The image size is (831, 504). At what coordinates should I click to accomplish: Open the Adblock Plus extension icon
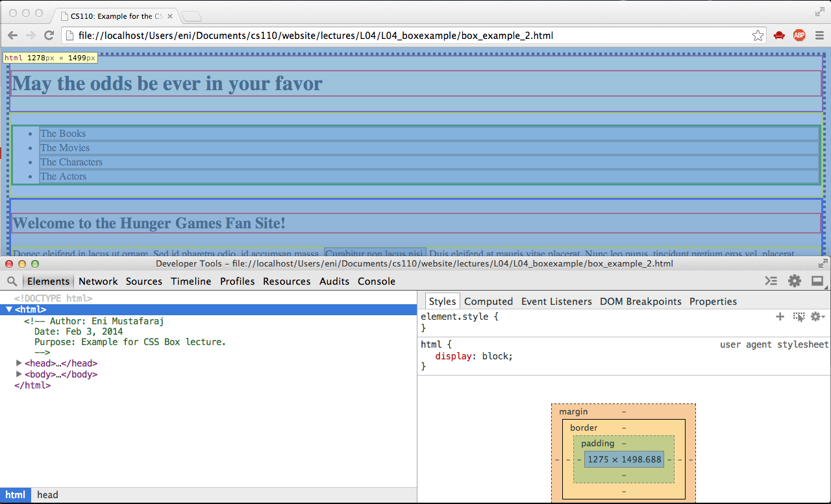[799, 36]
